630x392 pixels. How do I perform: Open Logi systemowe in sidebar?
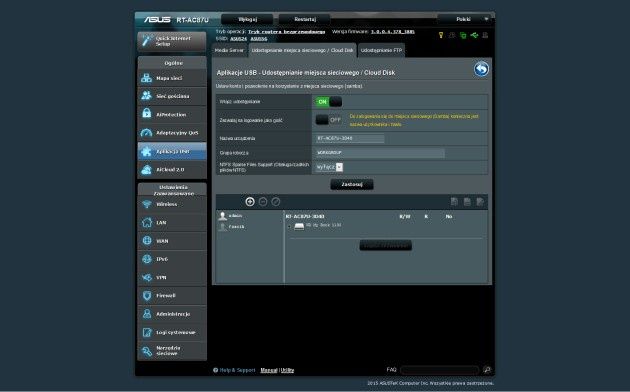(172, 332)
